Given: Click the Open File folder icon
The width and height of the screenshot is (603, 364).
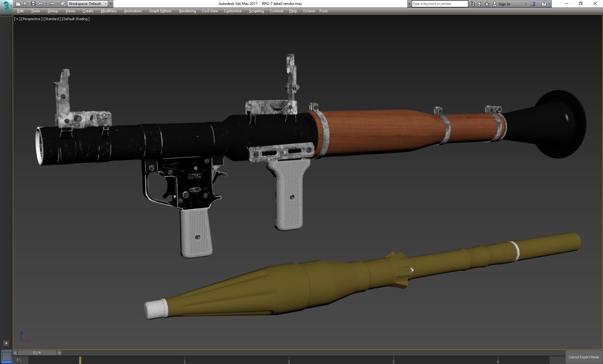Looking at the screenshot, I should 25,4.
